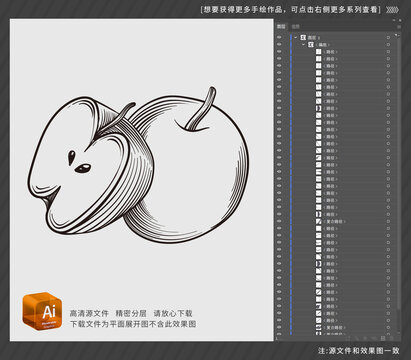
Task: Click the Create New Layer icon in panel footer
Action: (x=383, y=338)
